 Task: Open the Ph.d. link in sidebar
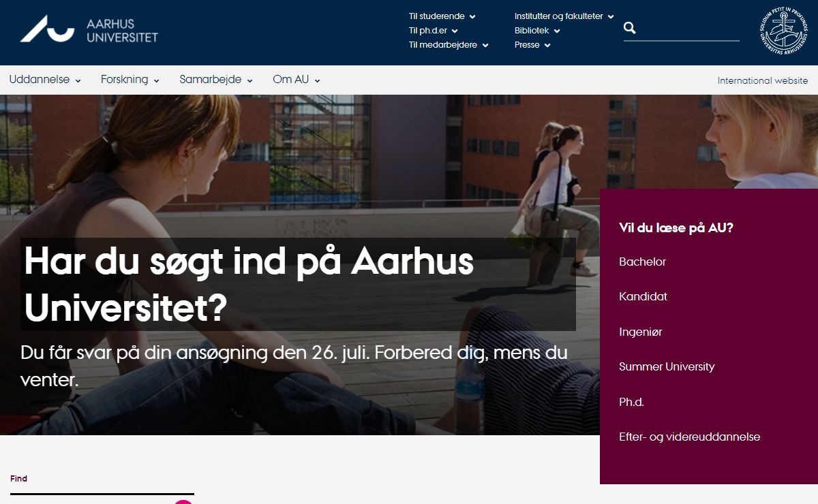[x=631, y=403]
